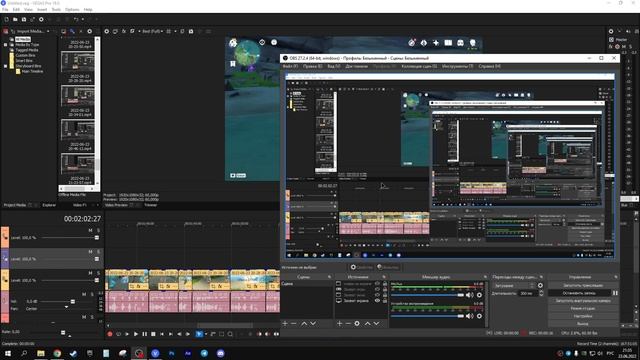The height and width of the screenshot is (360, 640).
Task: Open OBS Инструменты menu
Action: (x=458, y=66)
